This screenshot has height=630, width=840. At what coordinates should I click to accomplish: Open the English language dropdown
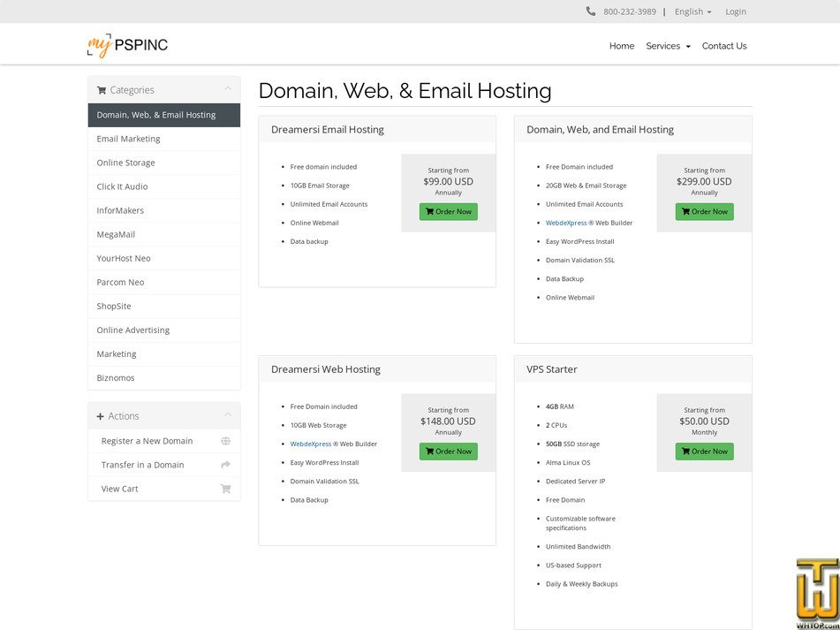692,11
